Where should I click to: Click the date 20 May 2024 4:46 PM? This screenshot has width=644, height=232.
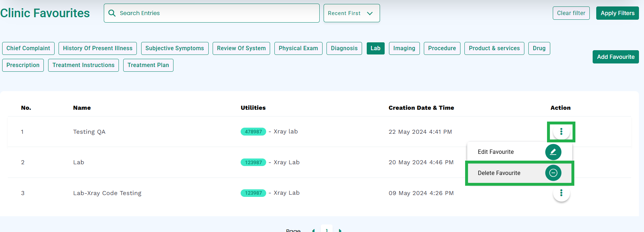(x=421, y=162)
